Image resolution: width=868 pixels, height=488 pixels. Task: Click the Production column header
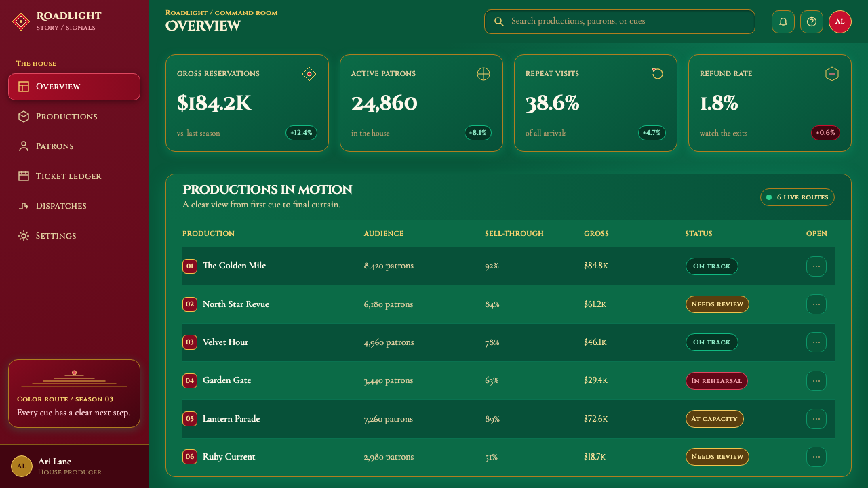[x=208, y=234]
